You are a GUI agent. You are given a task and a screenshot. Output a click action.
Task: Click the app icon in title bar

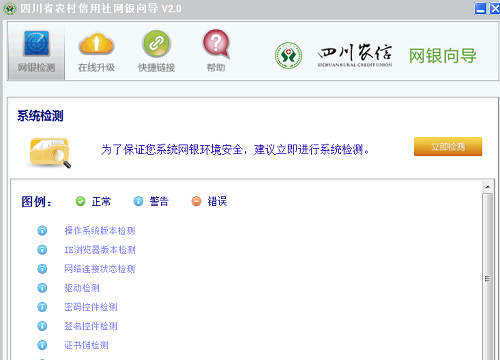pyautogui.click(x=10, y=9)
